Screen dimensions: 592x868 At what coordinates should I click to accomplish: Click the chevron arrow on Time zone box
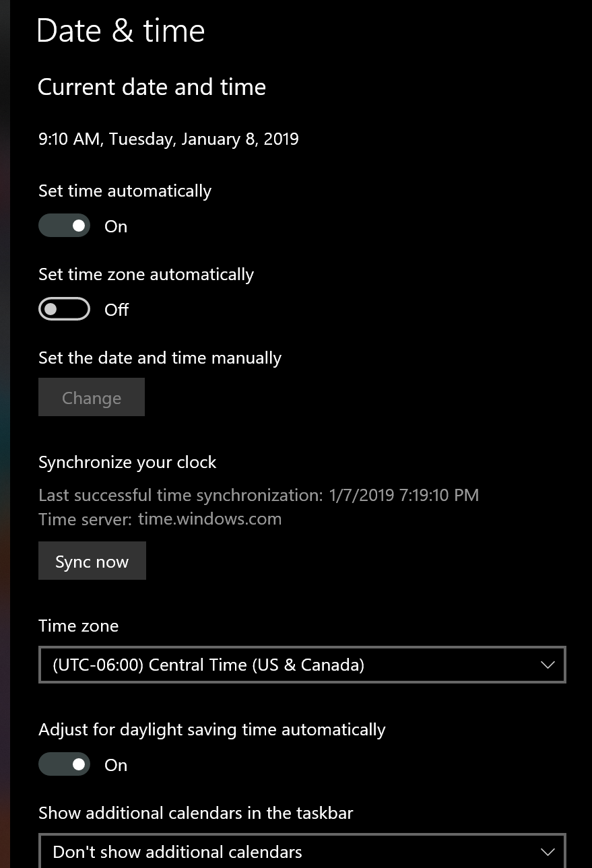pos(548,665)
